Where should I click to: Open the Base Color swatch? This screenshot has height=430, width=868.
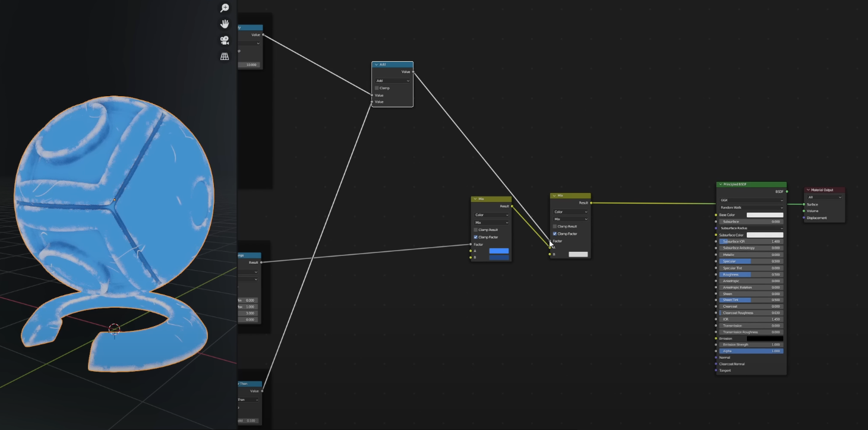tap(765, 215)
